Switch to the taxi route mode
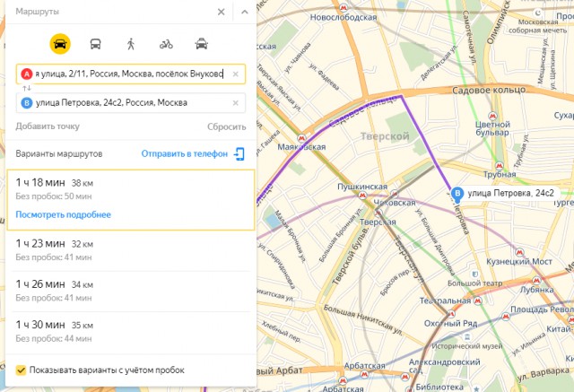The width and height of the screenshot is (574, 392). pos(201,44)
